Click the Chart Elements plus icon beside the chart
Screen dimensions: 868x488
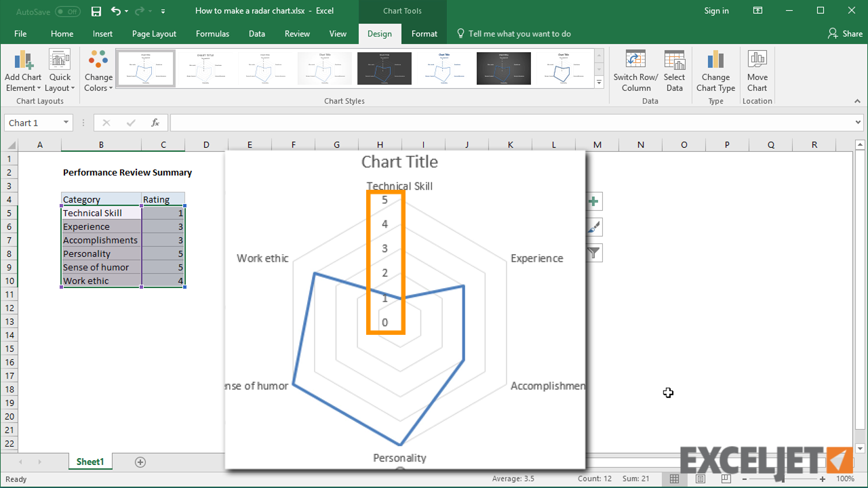pyautogui.click(x=593, y=201)
